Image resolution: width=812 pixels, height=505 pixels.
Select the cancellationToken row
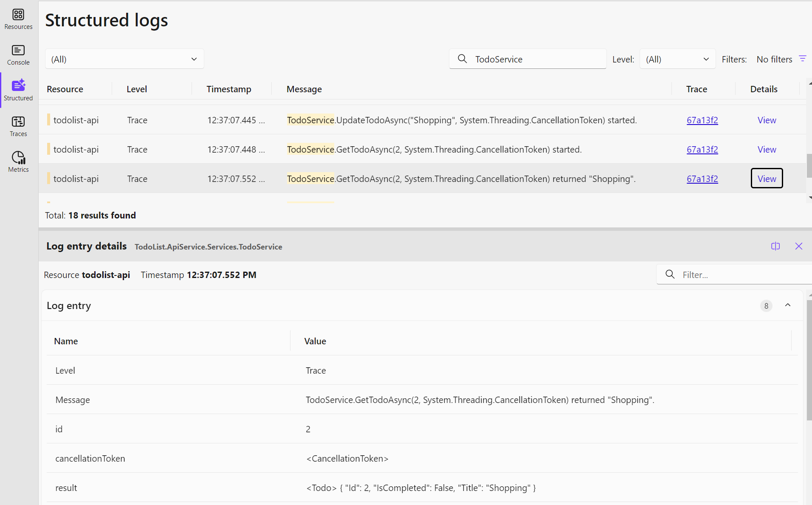422,458
